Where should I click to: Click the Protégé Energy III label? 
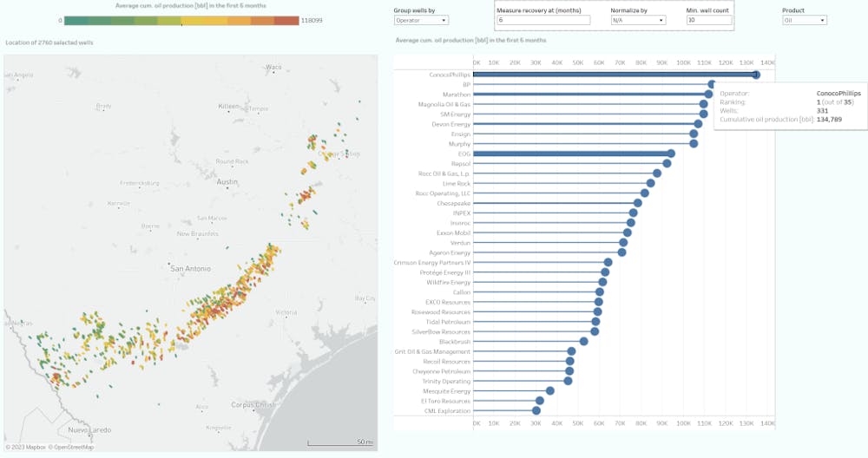pos(445,272)
